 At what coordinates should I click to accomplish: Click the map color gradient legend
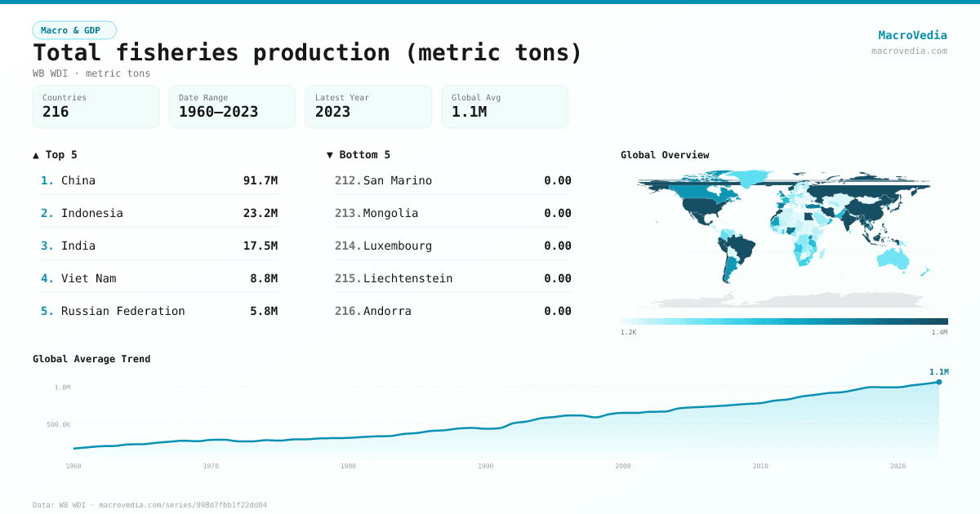point(784,320)
